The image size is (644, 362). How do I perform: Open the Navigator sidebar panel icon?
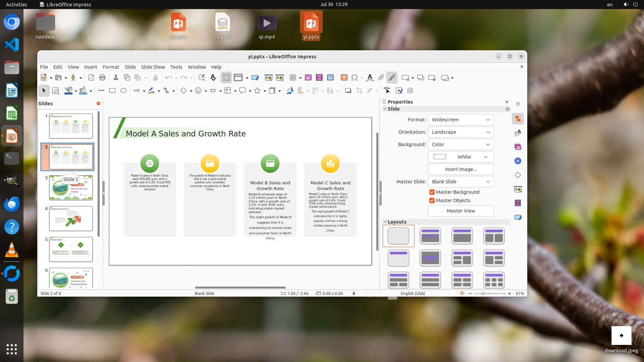[518, 161]
